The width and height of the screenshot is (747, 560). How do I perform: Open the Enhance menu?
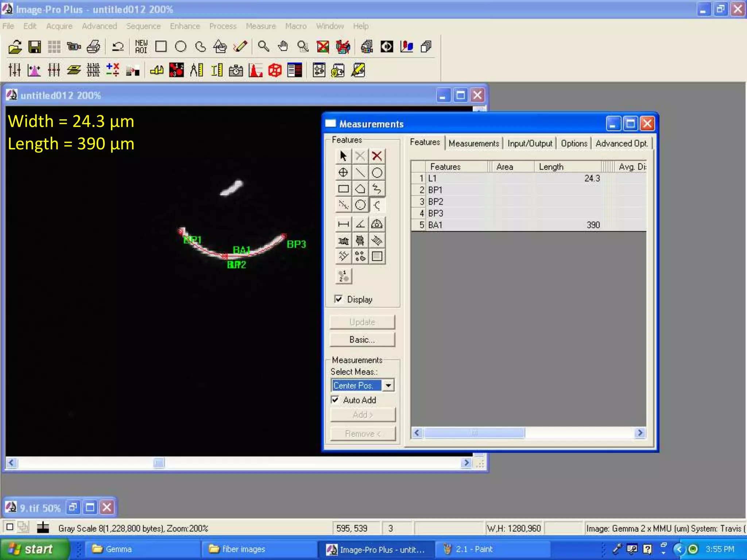coord(185,26)
